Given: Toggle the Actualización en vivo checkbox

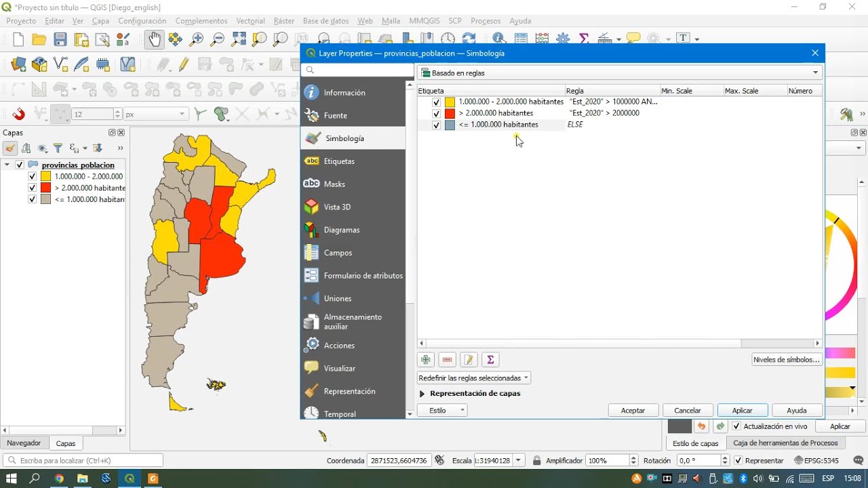Looking at the screenshot, I should (x=736, y=426).
